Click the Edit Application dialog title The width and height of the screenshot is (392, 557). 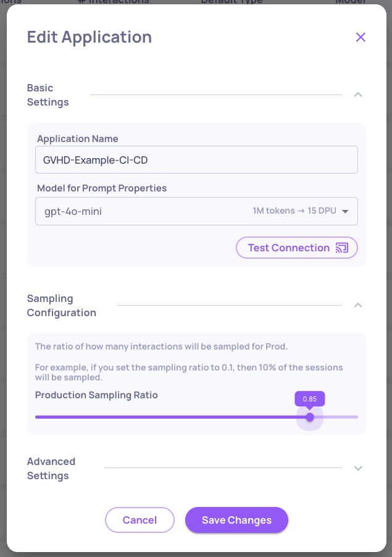[89, 37]
